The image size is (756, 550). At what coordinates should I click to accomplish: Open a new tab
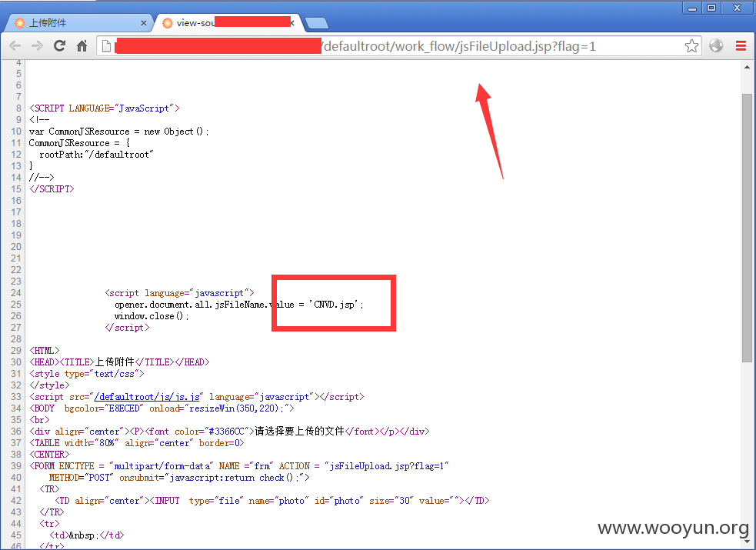[x=317, y=22]
